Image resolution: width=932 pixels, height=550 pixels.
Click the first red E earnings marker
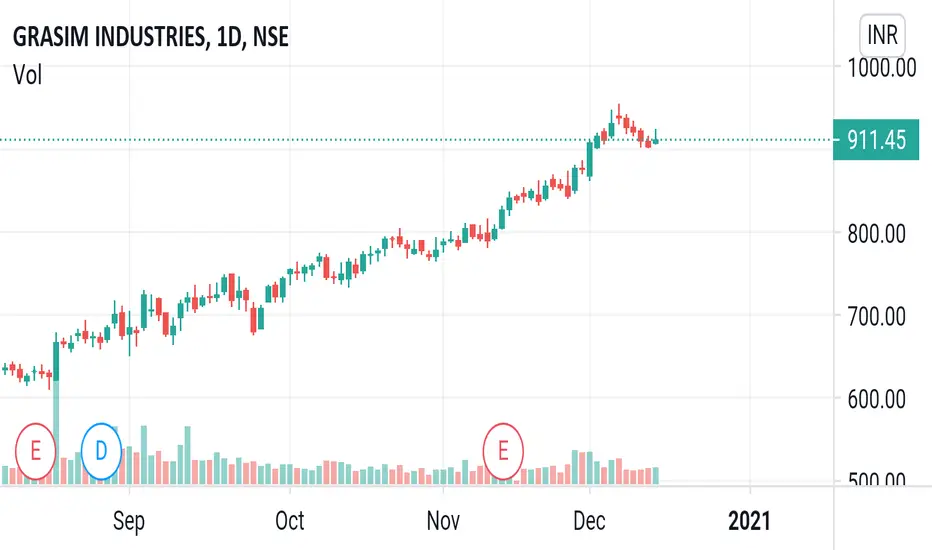coord(36,451)
